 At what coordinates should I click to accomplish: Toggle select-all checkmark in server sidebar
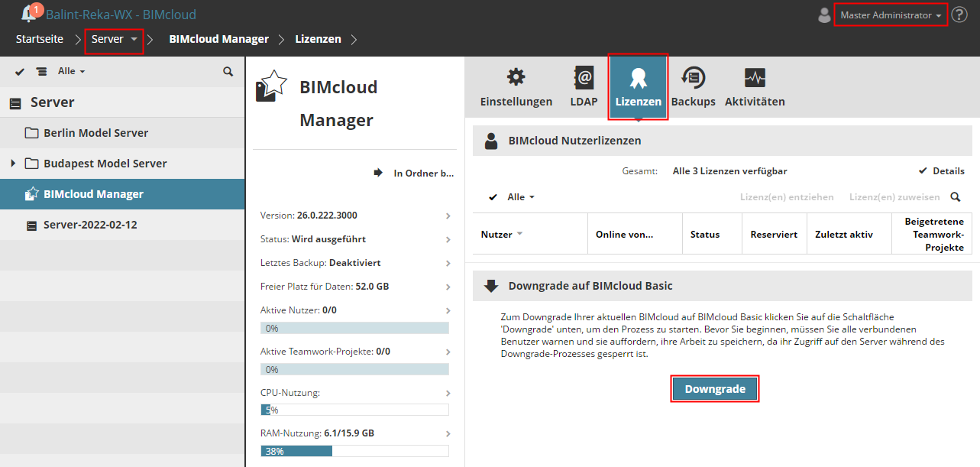tap(20, 71)
